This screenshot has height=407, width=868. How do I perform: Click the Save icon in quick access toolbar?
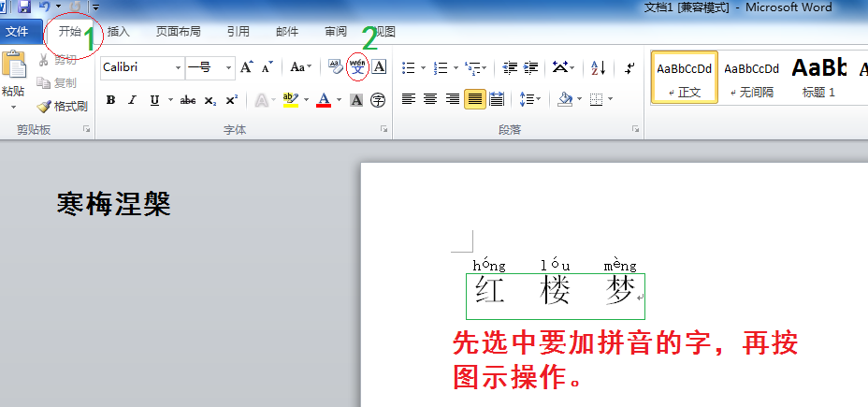coord(24,7)
